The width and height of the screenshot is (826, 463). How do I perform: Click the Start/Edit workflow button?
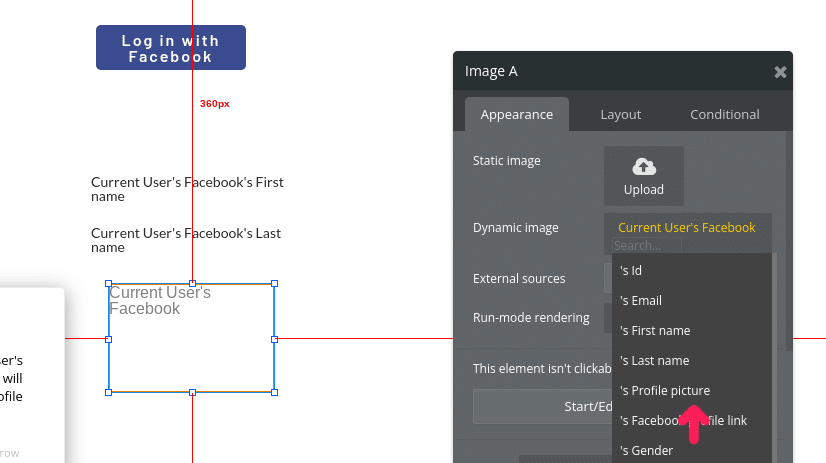tap(543, 407)
